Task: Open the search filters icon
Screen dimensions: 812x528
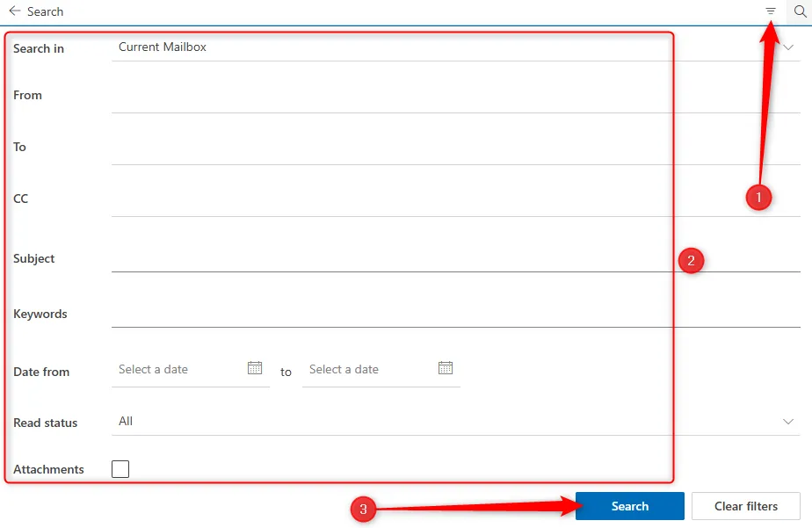Action: [771, 11]
